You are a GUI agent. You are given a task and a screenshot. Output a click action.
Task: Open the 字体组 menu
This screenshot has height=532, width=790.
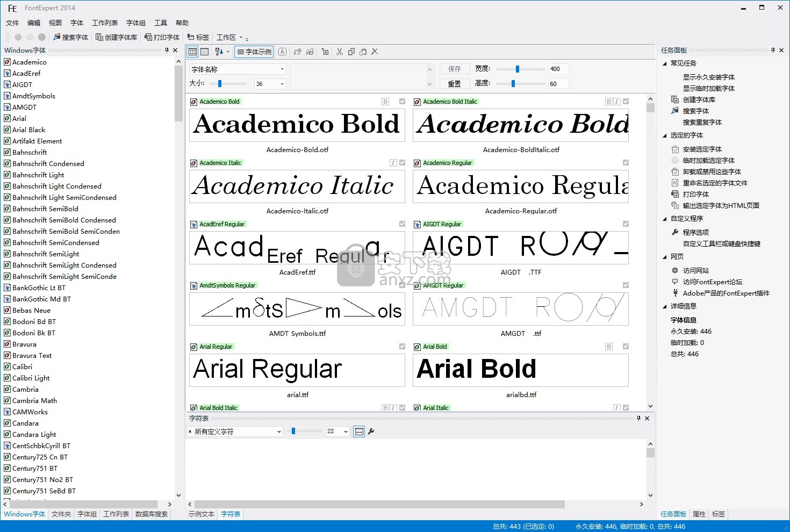(x=136, y=23)
